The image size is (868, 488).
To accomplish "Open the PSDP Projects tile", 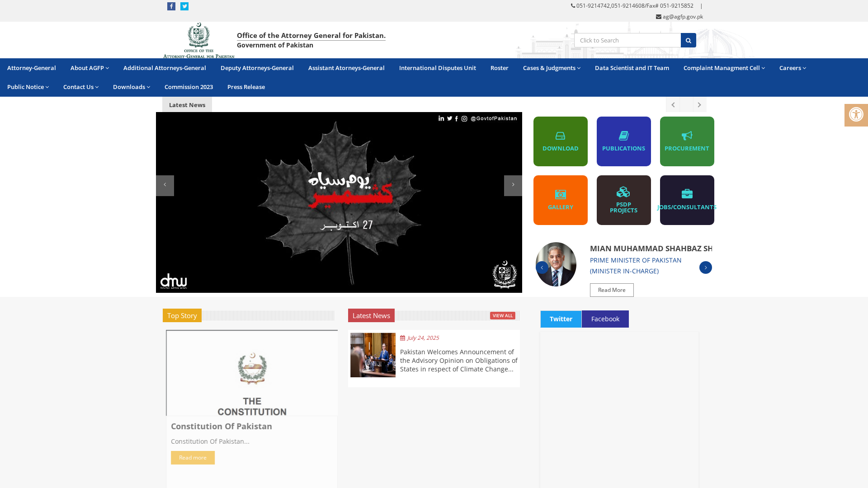I will tap(623, 200).
